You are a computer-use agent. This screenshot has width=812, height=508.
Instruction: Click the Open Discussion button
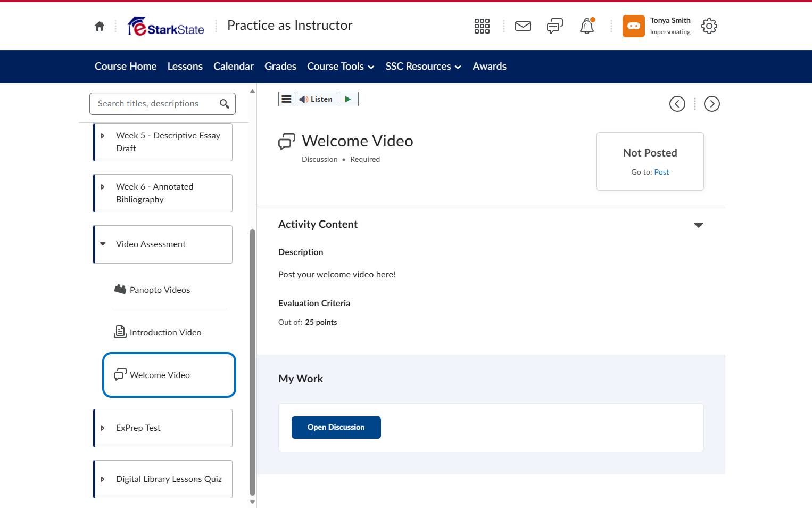[336, 428]
